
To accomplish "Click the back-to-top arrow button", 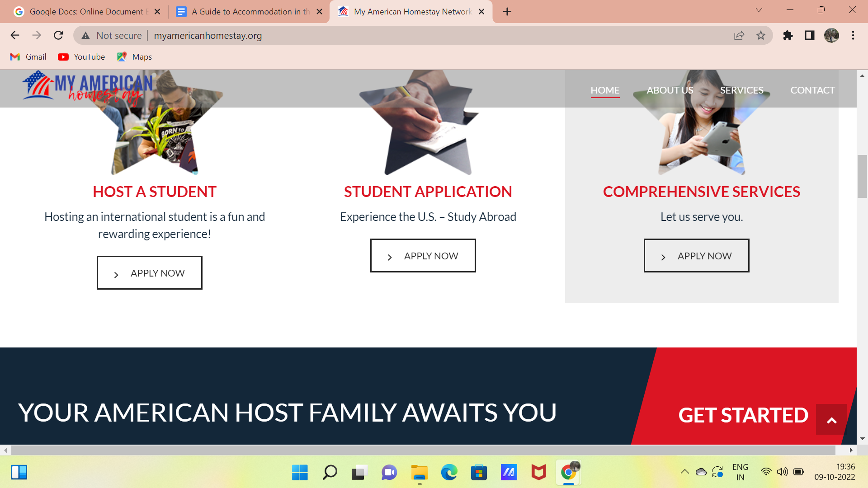I will coord(831,420).
